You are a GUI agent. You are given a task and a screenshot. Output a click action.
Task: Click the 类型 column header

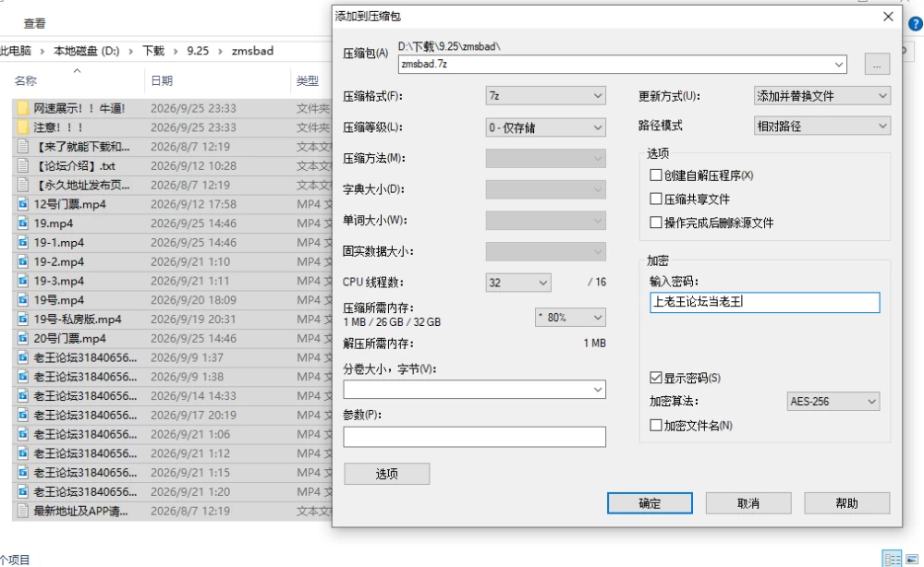click(x=308, y=80)
